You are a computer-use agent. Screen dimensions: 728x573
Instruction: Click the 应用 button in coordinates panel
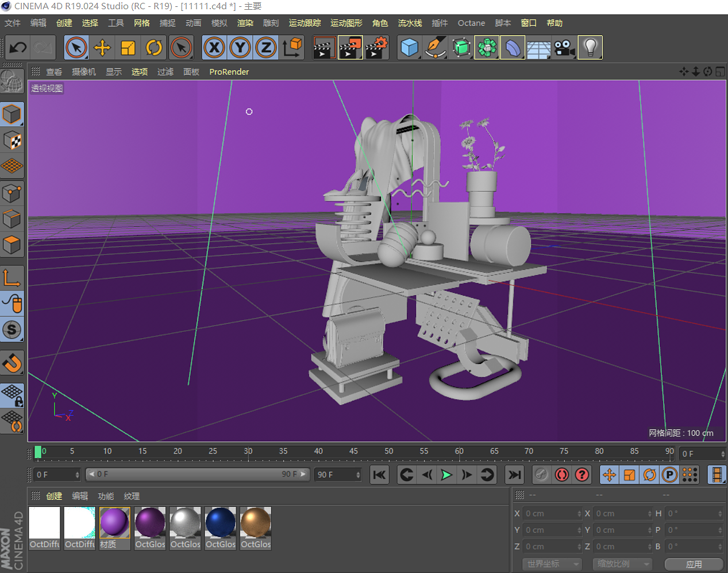pyautogui.click(x=694, y=564)
